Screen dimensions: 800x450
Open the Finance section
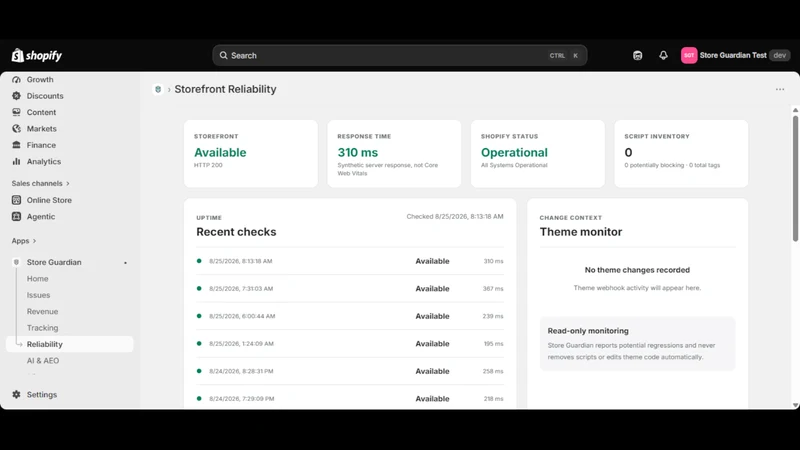pos(41,145)
